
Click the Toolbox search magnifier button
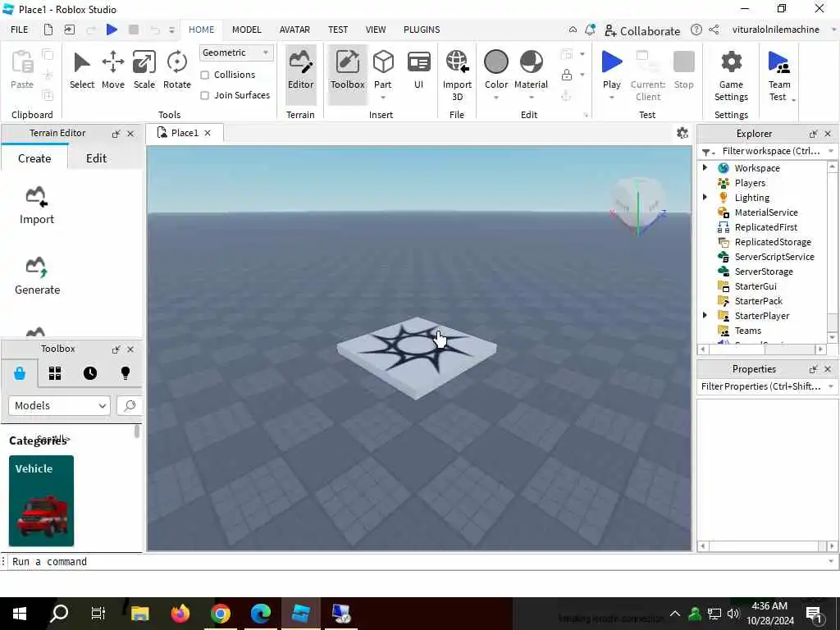tap(130, 405)
